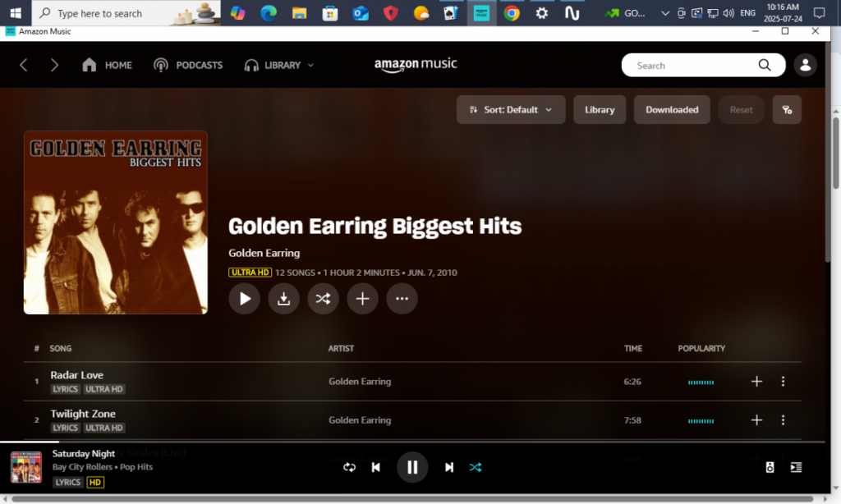Screen dimensions: 841x504
Task: Open the Home page
Action: click(x=107, y=66)
